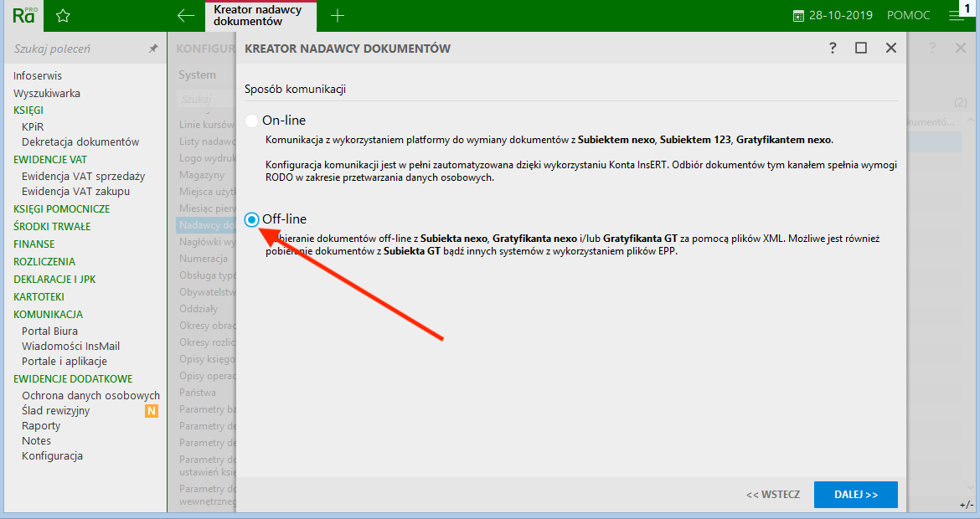Click the DALEJ >> button
Screen dimensions: 980x519
point(855,495)
